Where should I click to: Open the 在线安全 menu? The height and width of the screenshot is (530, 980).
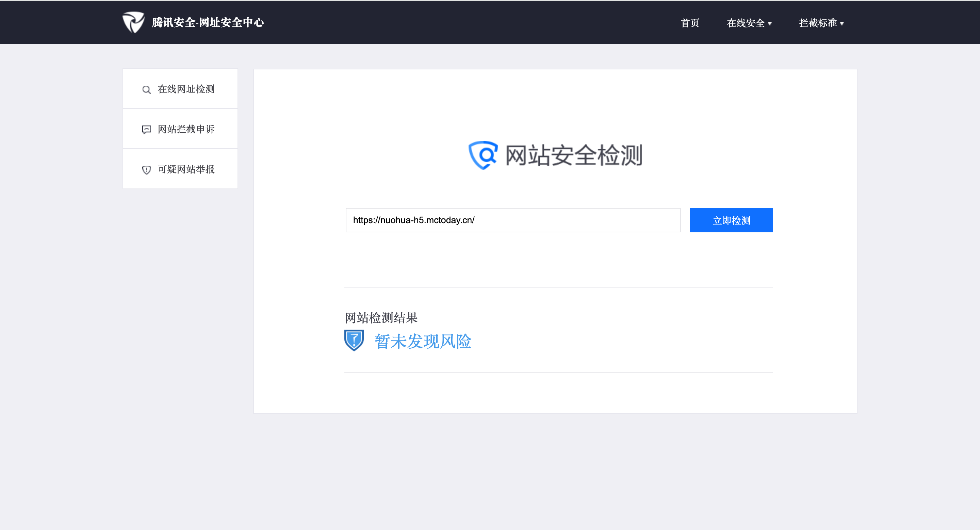tap(745, 23)
